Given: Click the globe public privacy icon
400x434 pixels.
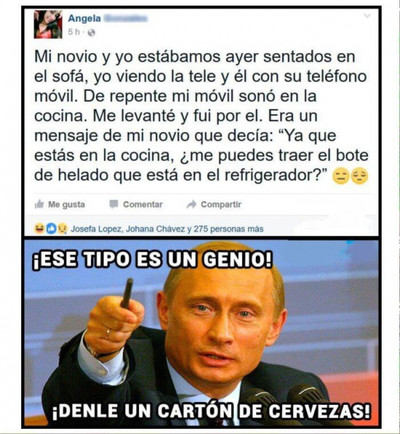Looking at the screenshot, I should (91, 32).
